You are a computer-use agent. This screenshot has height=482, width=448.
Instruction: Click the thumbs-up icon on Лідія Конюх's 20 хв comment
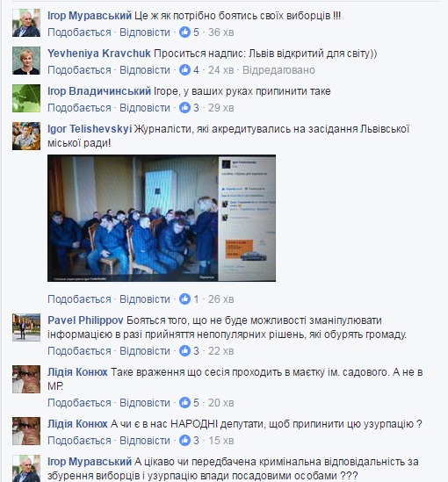[x=184, y=403]
